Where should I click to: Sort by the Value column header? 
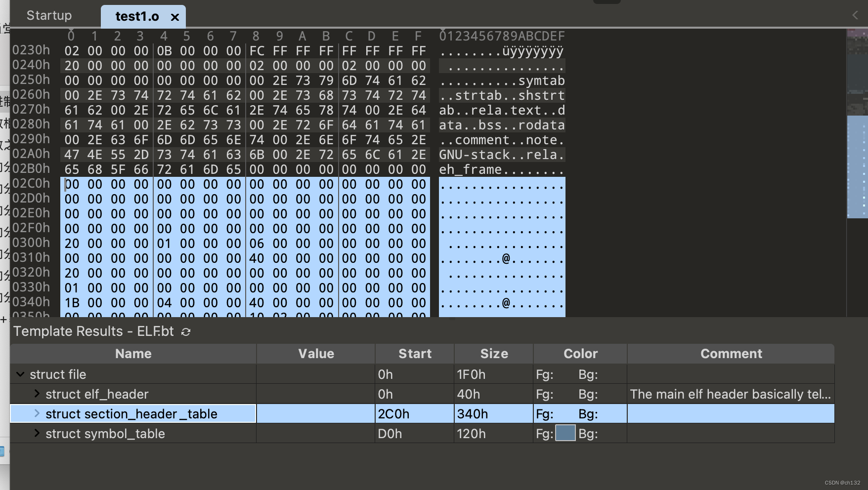click(316, 354)
